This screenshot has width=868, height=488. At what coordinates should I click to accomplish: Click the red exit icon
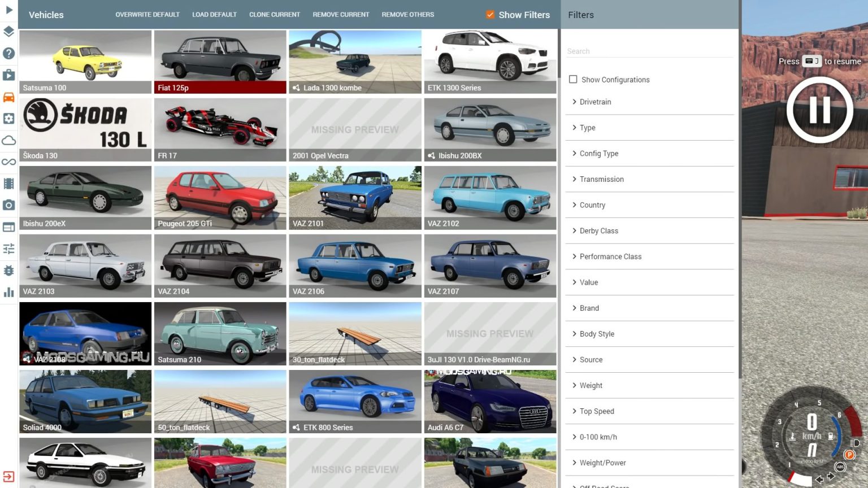(9, 476)
